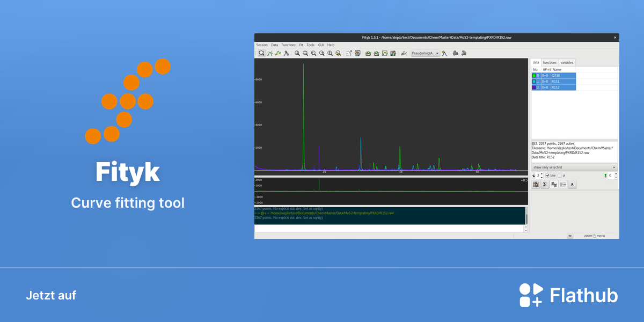The image size is (644, 322).
Task: Open the PseudoVoigtA function type dropdown
Action: pyautogui.click(x=425, y=53)
